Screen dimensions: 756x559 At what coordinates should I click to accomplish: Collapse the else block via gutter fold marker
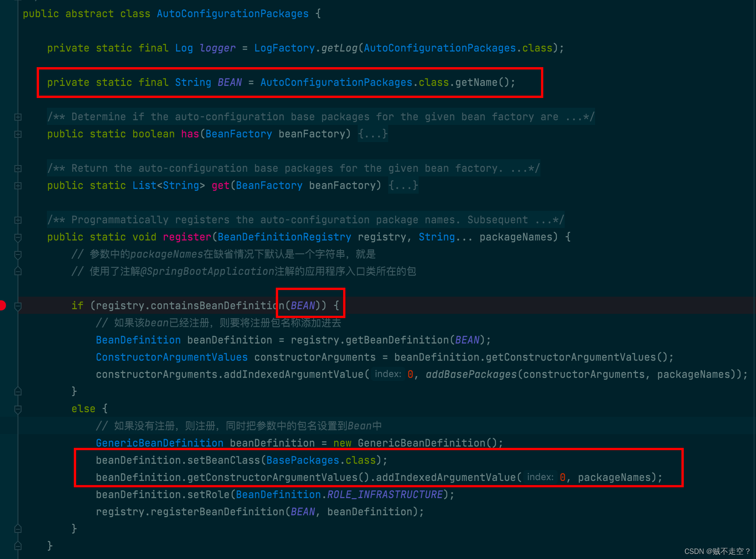(x=18, y=409)
